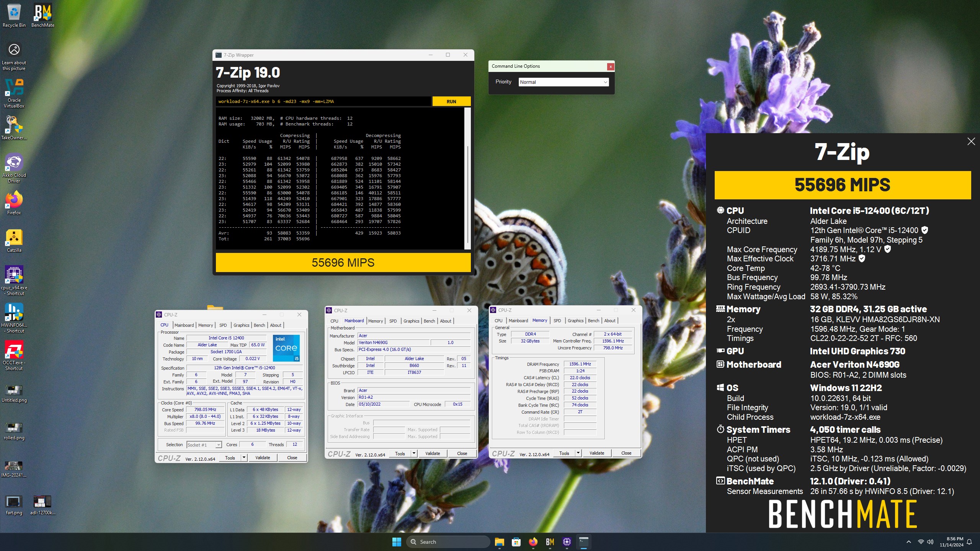Close the Command Line Options panel

tap(611, 67)
